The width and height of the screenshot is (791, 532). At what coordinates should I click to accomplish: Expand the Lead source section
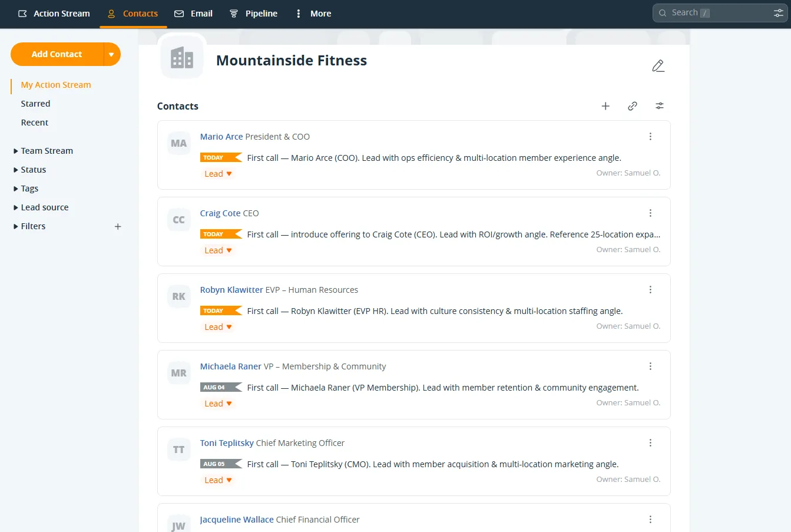(41, 207)
